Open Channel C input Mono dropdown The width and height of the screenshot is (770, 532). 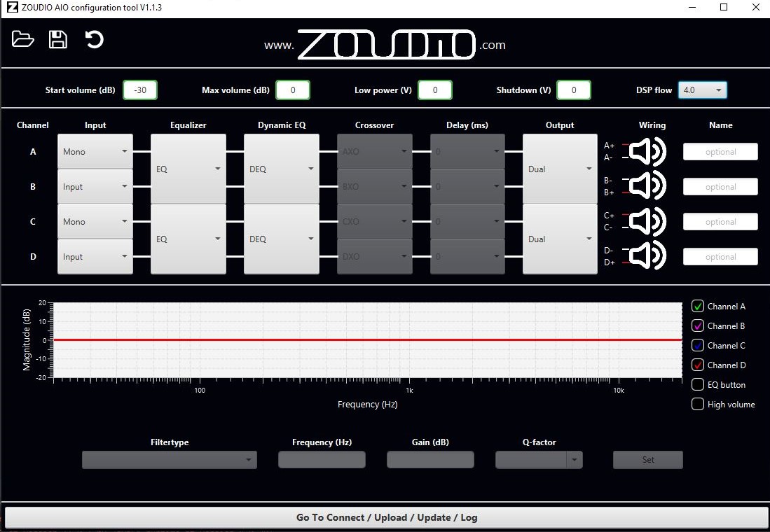click(x=95, y=222)
